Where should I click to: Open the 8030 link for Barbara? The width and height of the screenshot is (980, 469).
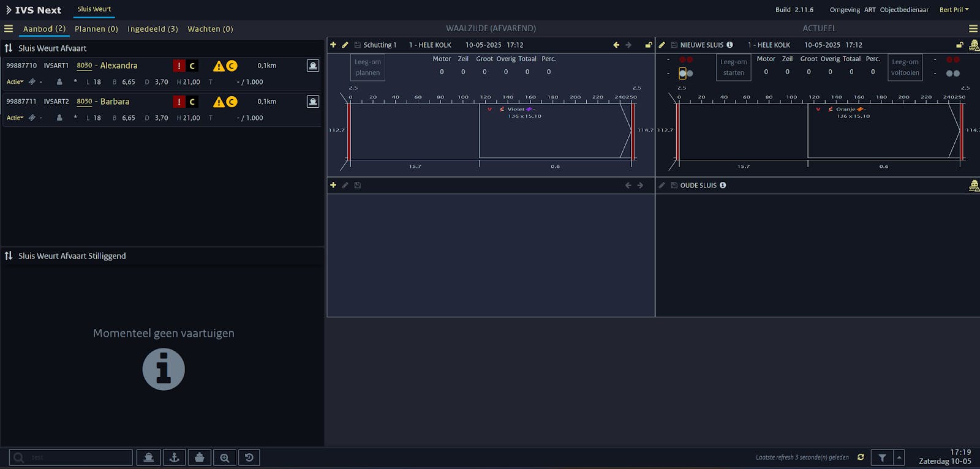click(x=85, y=102)
